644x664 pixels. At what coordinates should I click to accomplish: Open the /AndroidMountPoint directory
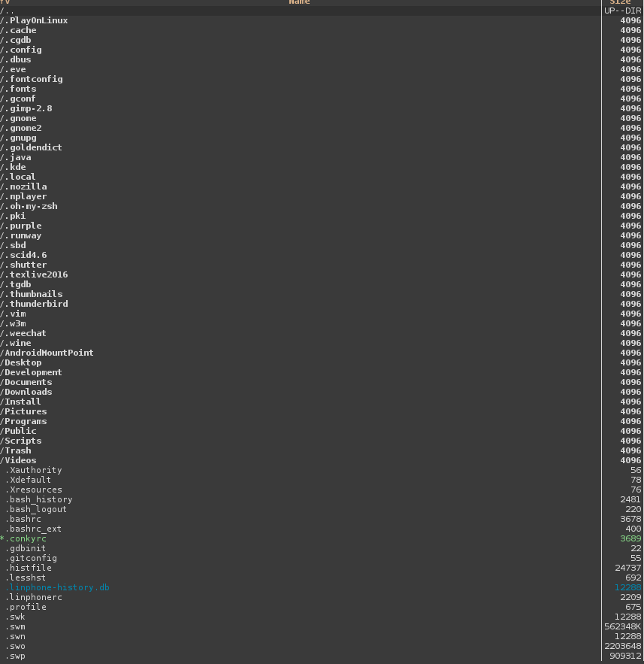47,353
